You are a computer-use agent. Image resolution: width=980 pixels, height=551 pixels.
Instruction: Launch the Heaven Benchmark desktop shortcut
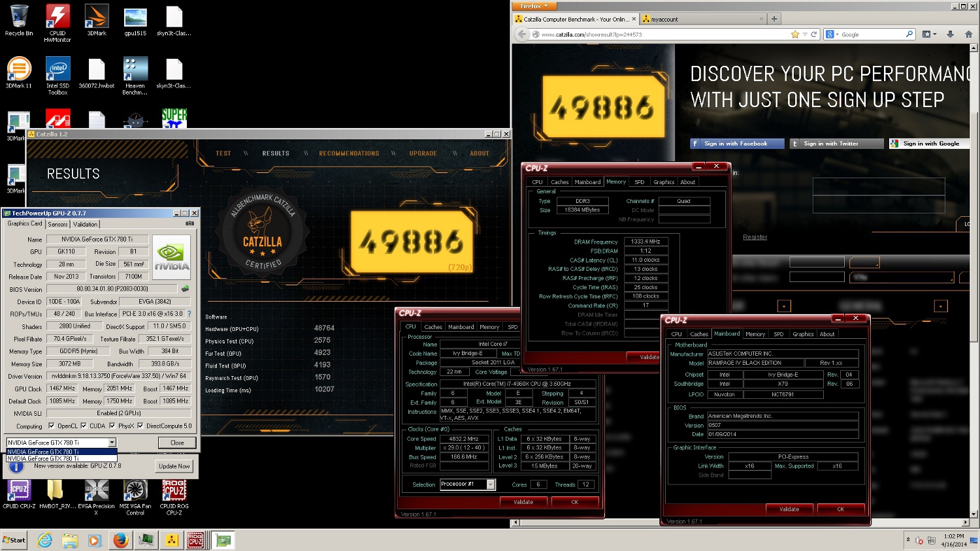pos(135,76)
